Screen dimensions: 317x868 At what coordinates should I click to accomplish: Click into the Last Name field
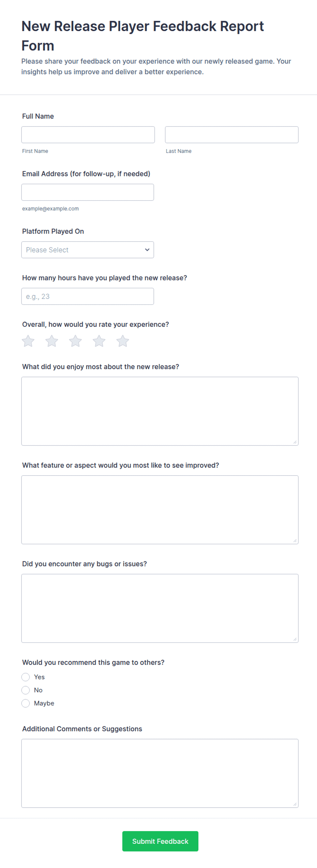click(232, 135)
